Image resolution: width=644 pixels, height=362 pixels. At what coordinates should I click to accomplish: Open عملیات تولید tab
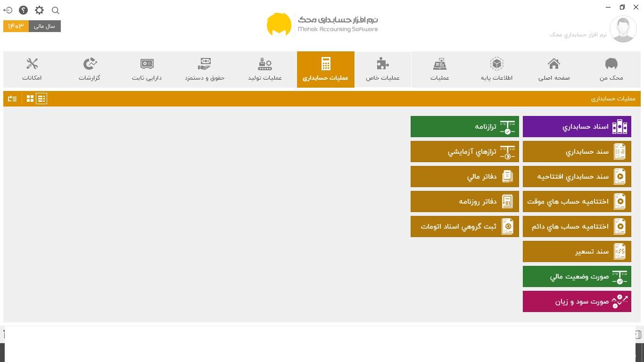click(x=265, y=69)
